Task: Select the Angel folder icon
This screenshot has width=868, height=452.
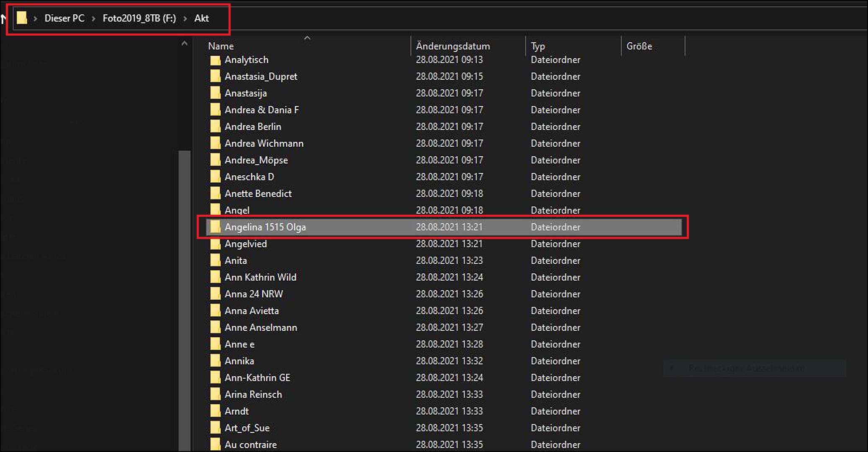Action: coord(215,210)
